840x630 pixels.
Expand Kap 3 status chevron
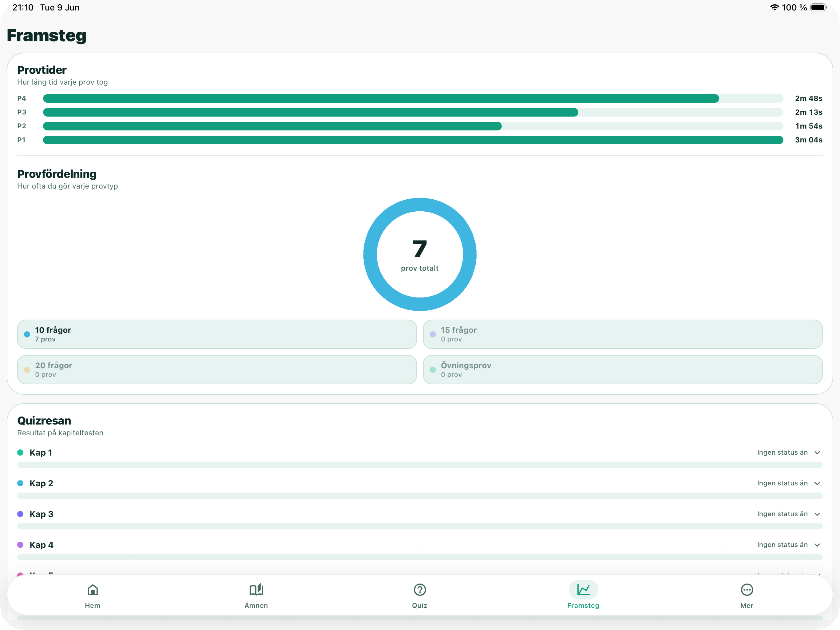(x=817, y=514)
